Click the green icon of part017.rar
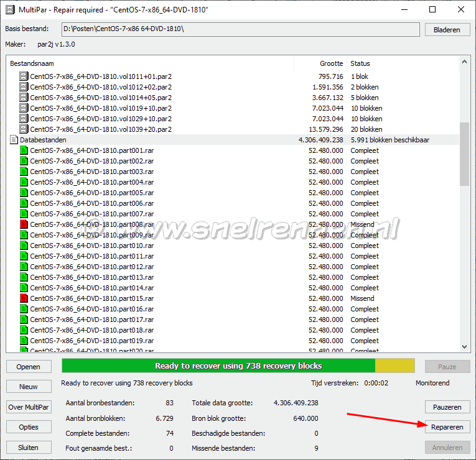 24,320
